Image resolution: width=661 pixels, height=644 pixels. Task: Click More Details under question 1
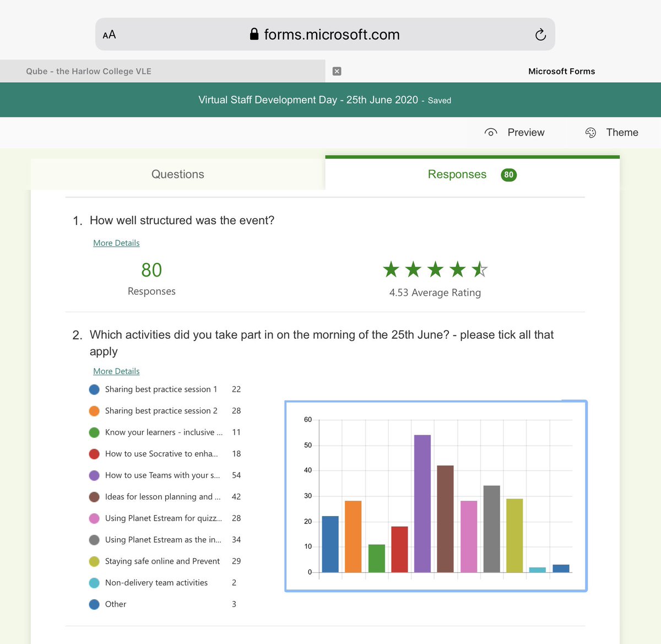coord(116,243)
